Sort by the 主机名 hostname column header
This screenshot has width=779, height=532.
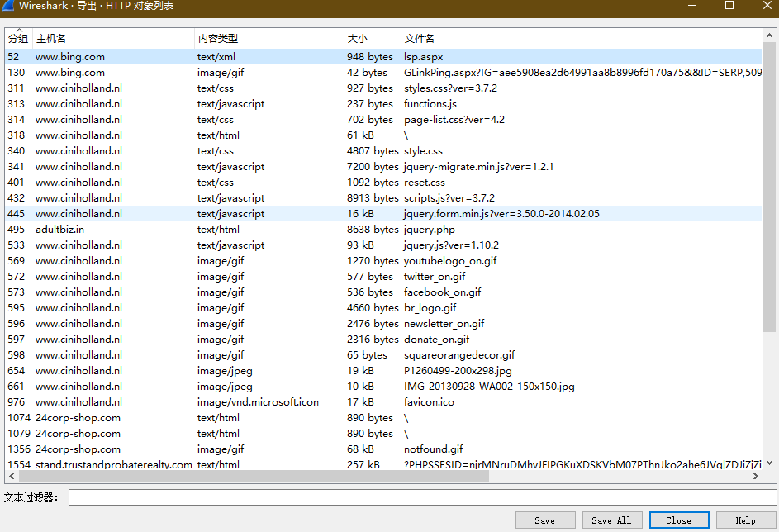(113, 39)
